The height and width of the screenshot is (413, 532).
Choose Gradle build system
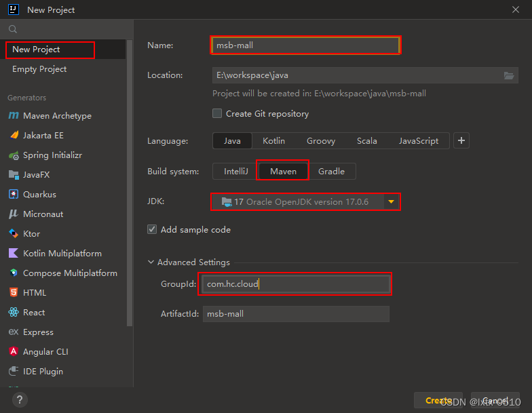(x=331, y=171)
